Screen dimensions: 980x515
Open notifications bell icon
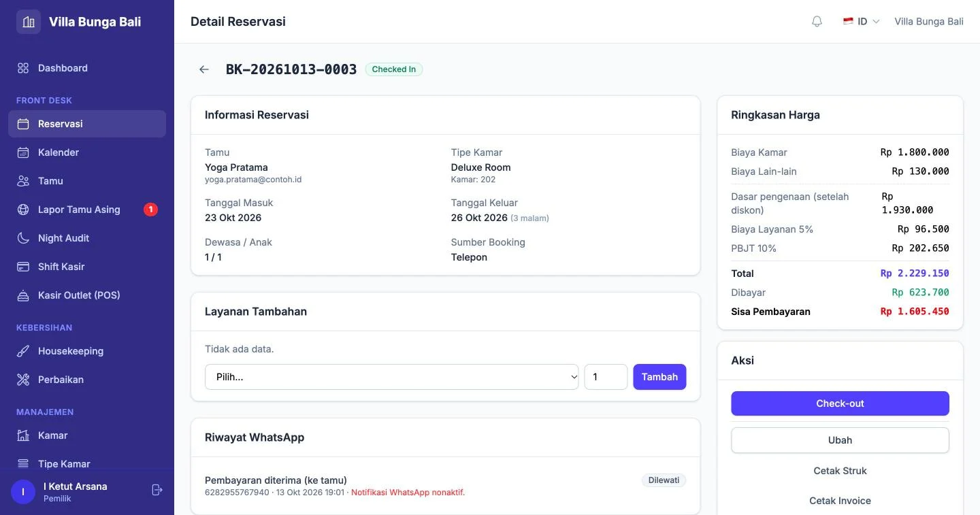(817, 22)
